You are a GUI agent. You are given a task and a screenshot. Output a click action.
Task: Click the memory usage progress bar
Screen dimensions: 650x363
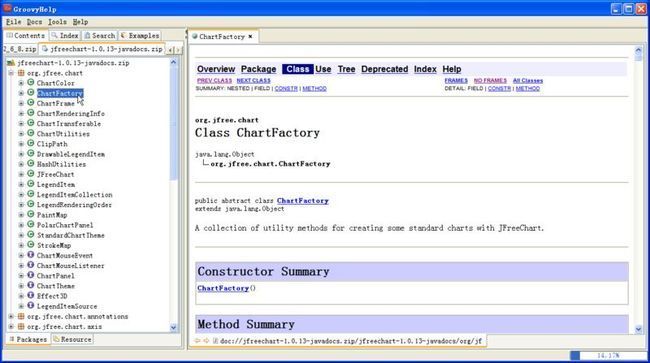(607, 356)
